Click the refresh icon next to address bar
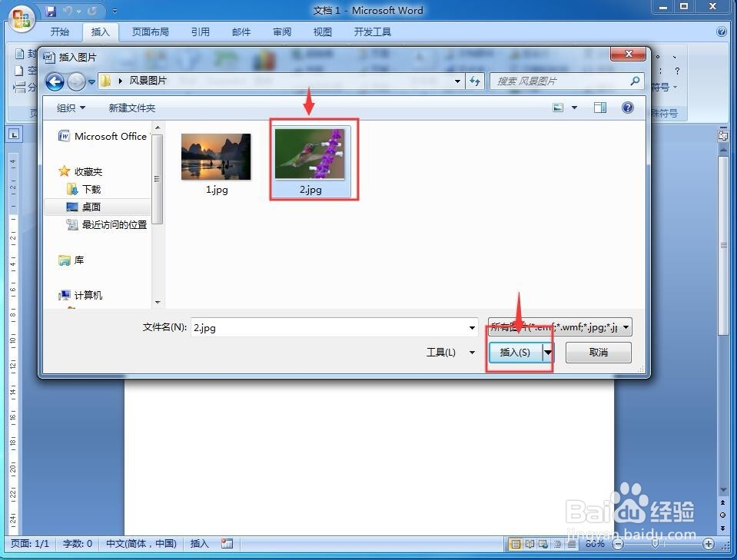The width and height of the screenshot is (737, 560). pyautogui.click(x=475, y=81)
